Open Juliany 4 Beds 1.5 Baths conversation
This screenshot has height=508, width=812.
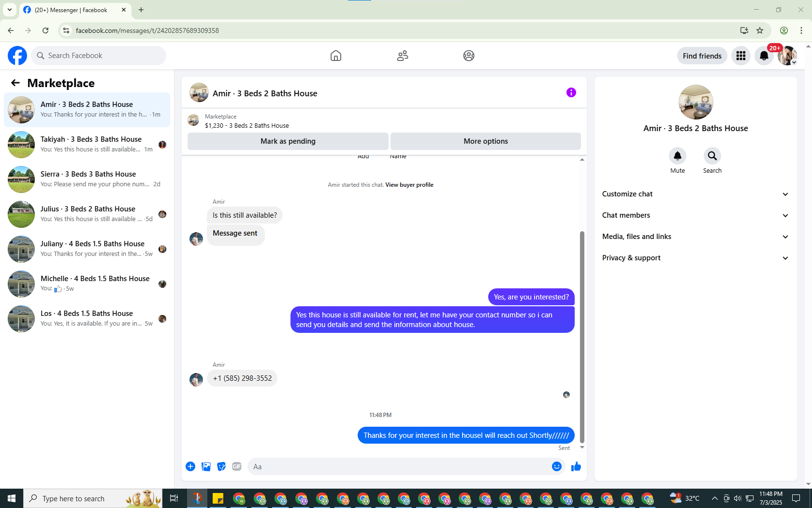point(87,249)
